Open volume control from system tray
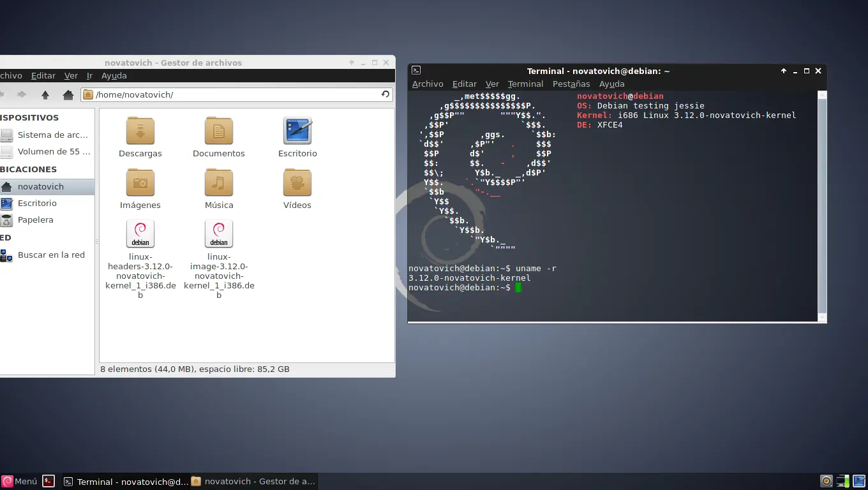Image resolution: width=868 pixels, height=490 pixels. click(x=826, y=480)
